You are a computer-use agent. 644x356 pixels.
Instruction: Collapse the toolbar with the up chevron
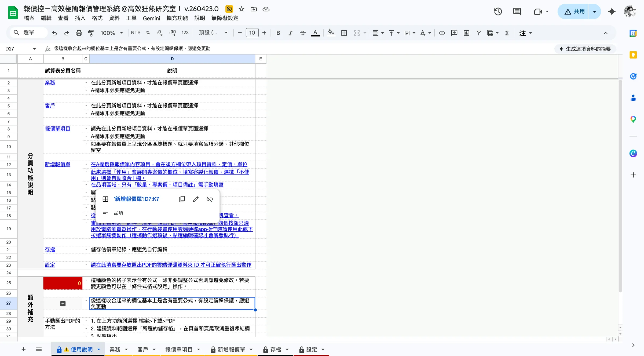coord(606,33)
